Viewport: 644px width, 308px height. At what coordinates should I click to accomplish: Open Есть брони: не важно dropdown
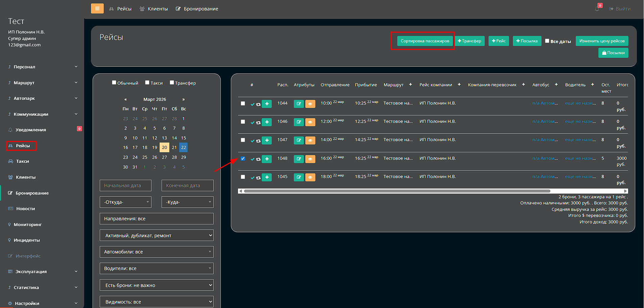pyautogui.click(x=157, y=285)
